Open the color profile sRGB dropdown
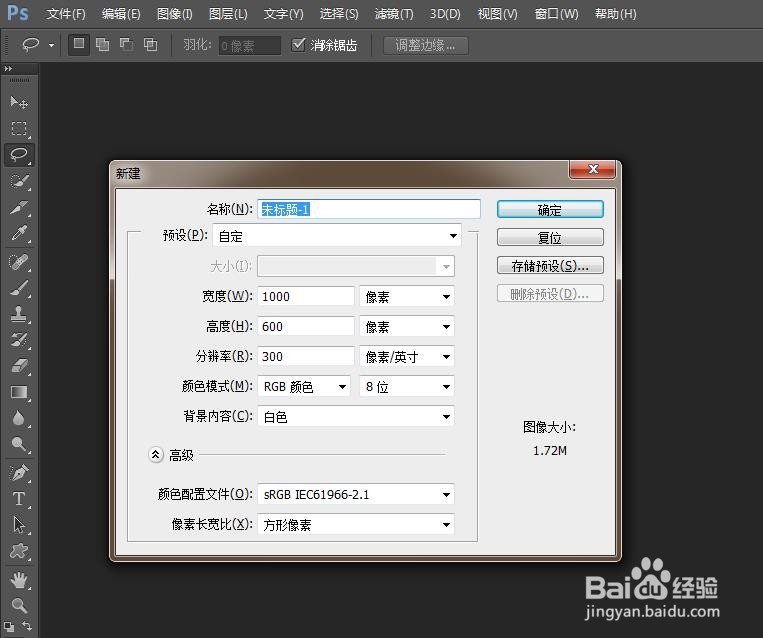This screenshot has height=638, width=763. 356,495
